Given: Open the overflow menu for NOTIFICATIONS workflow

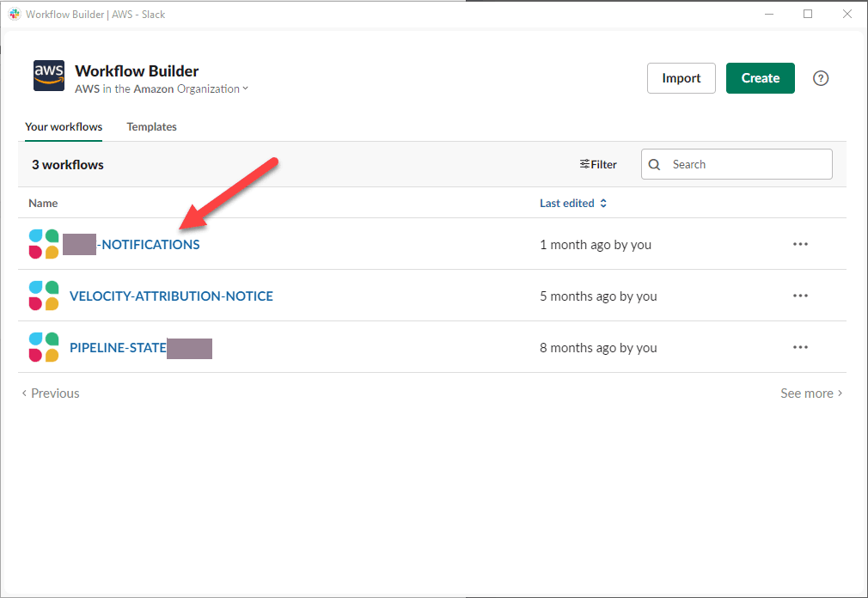Looking at the screenshot, I should click(800, 244).
